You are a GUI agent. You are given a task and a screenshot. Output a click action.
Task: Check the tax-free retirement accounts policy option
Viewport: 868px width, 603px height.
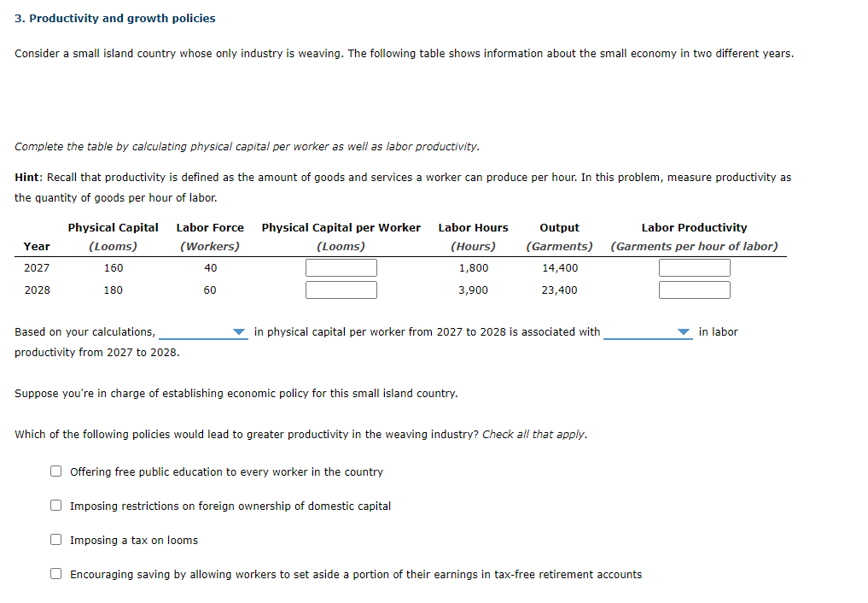55,573
